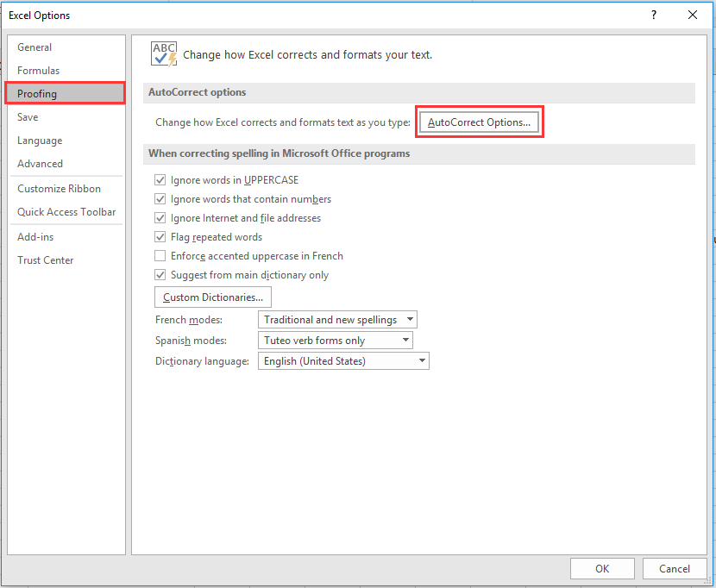Go to the Customize Ribbon category
This screenshot has width=716, height=588.
(59, 189)
